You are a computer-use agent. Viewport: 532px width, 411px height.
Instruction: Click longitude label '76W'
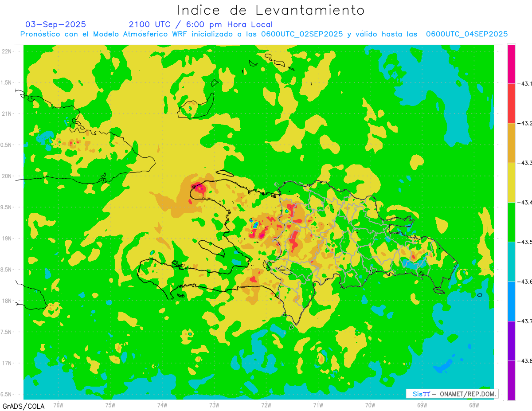[x=58, y=405]
